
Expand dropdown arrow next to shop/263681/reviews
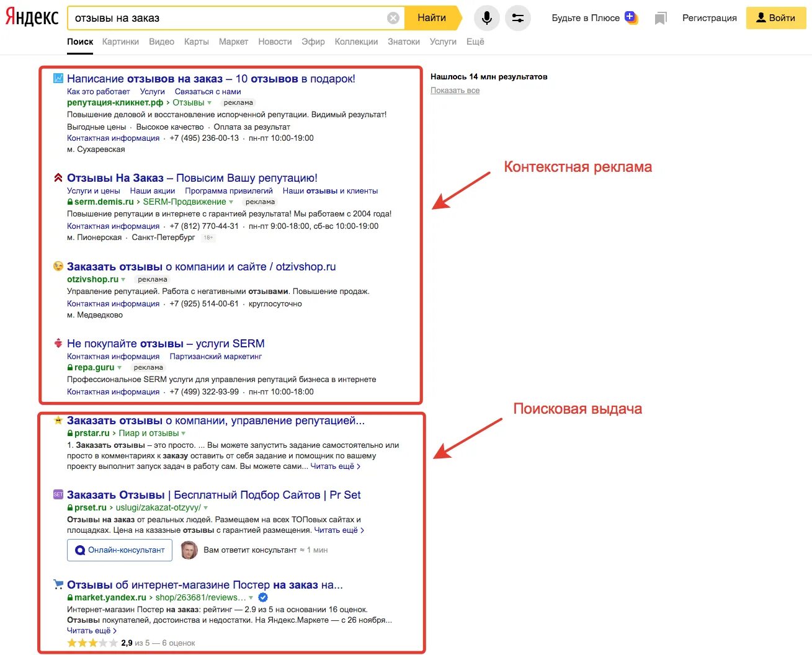coord(251,598)
